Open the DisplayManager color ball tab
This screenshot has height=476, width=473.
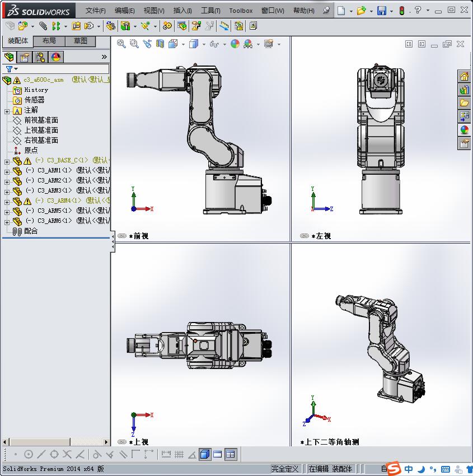[55, 57]
